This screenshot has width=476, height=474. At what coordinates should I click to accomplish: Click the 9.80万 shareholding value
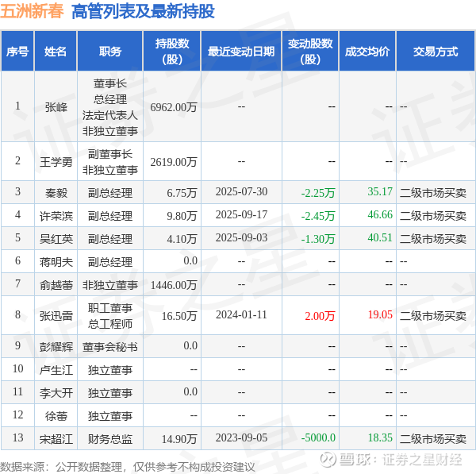click(x=182, y=216)
